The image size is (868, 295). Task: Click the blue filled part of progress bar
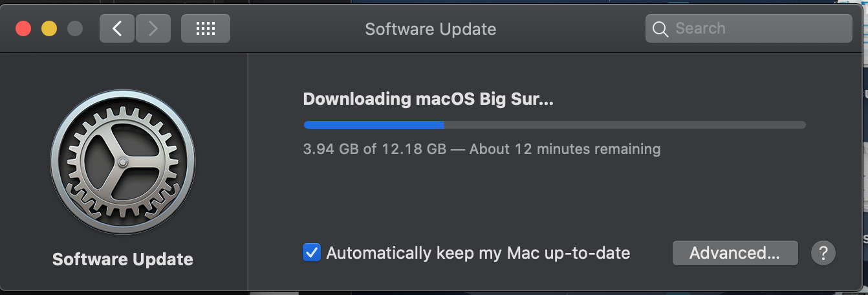[374, 125]
